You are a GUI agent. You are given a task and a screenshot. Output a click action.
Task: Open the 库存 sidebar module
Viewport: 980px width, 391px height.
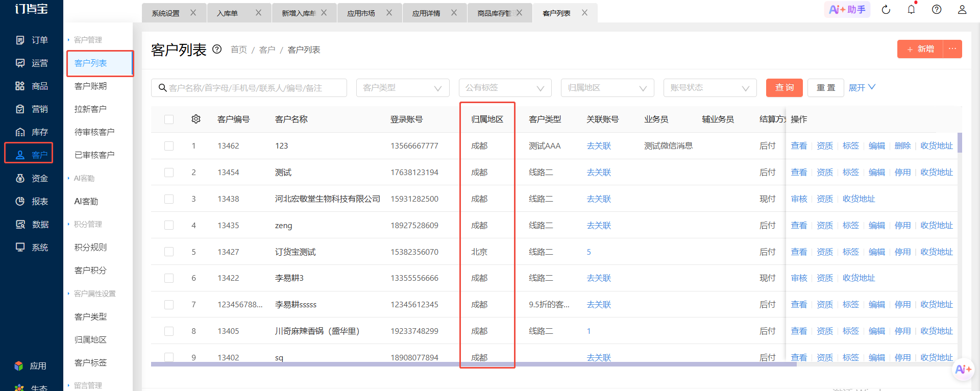click(x=32, y=132)
